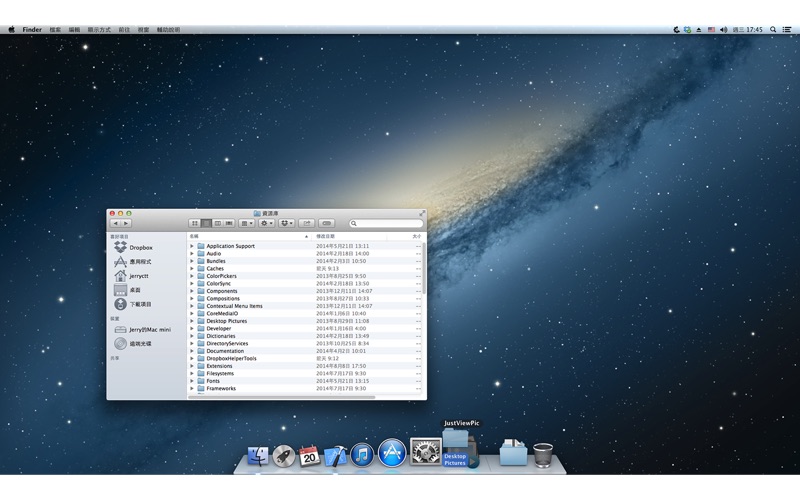Select the Extensions folder row
Screen dimensions: 800x500
point(305,366)
